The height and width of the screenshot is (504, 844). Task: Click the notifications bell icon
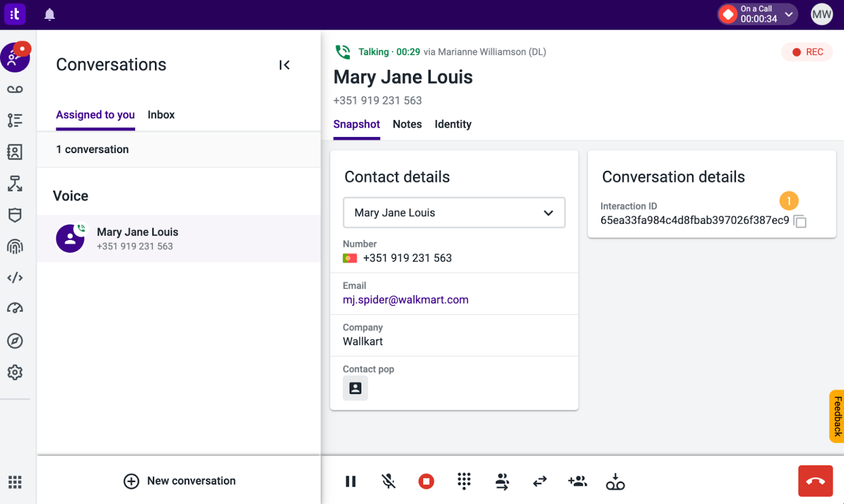[50, 15]
